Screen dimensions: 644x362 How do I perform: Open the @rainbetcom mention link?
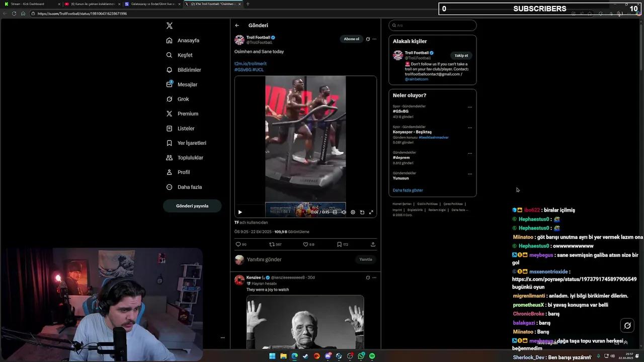coord(417,79)
